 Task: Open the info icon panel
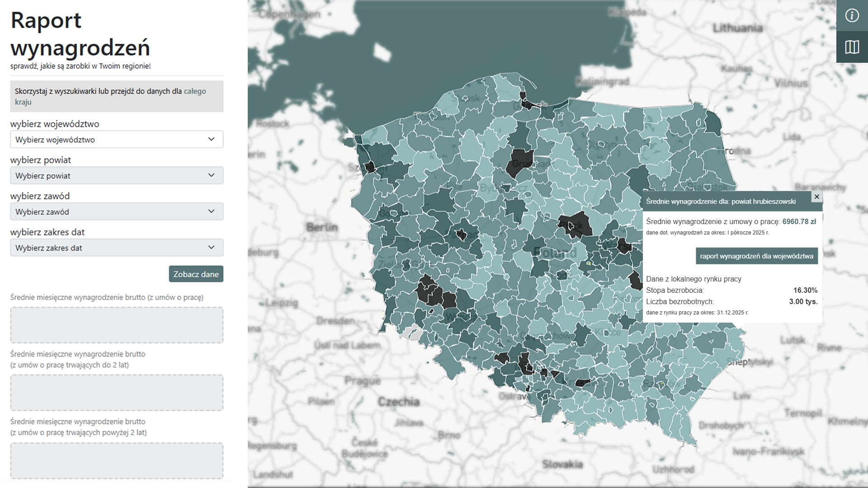pos(852,16)
